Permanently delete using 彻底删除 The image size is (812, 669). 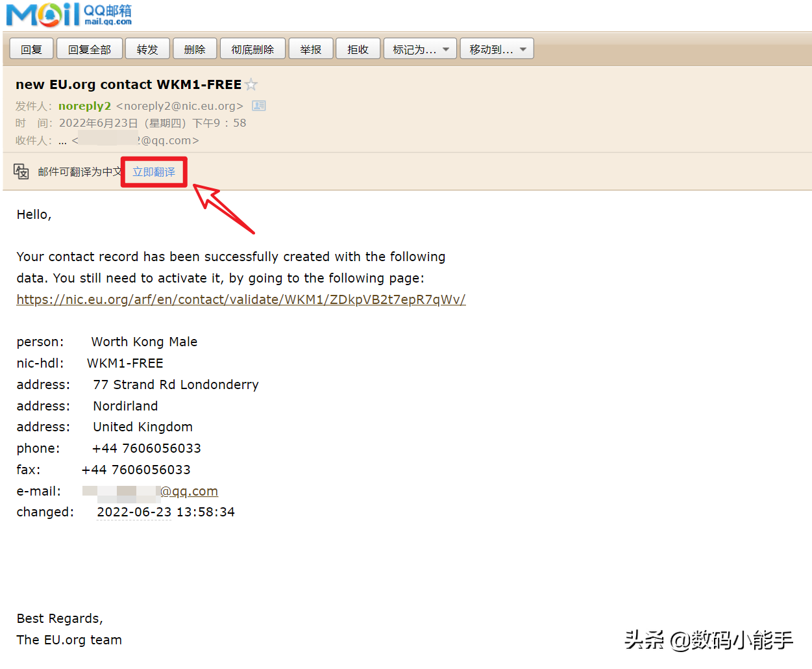tap(252, 49)
